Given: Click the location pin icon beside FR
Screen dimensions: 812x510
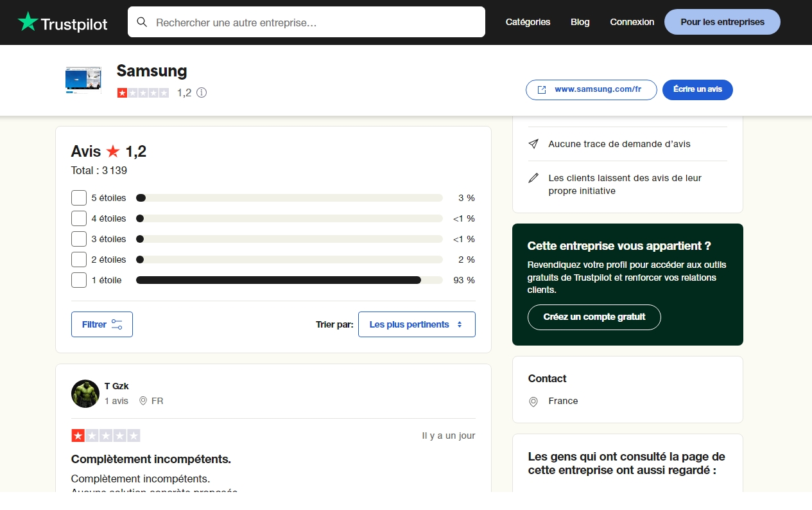Looking at the screenshot, I should (143, 401).
